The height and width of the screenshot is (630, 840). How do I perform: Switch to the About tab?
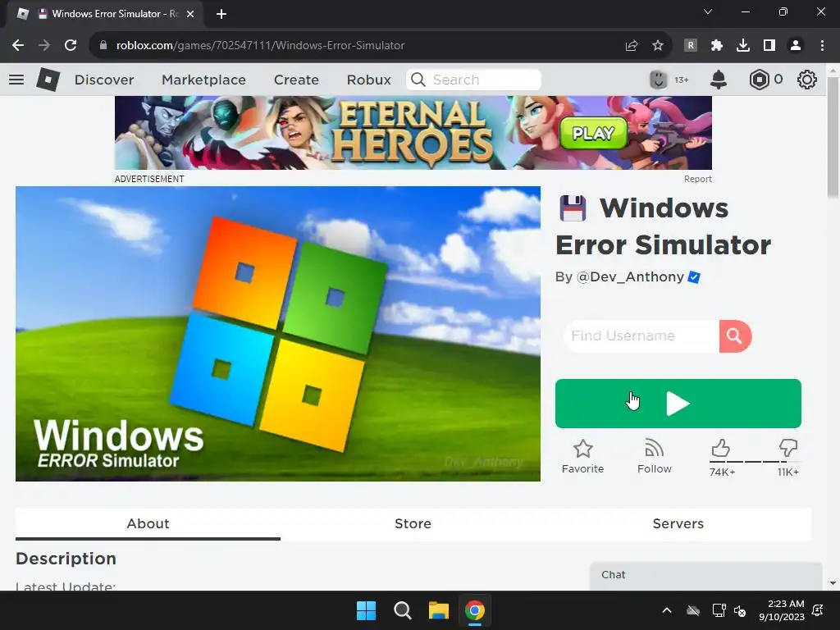tap(148, 524)
